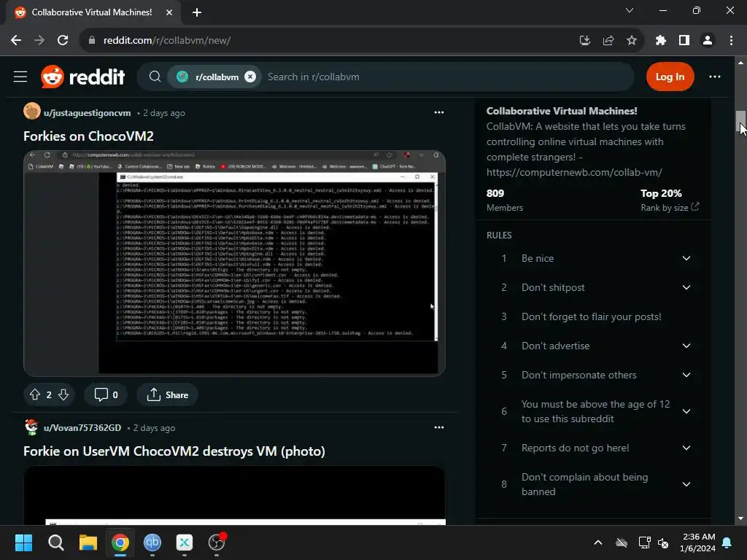Share the Forkies on ChocoVM2 post
The width and height of the screenshot is (747, 560).
point(167,394)
